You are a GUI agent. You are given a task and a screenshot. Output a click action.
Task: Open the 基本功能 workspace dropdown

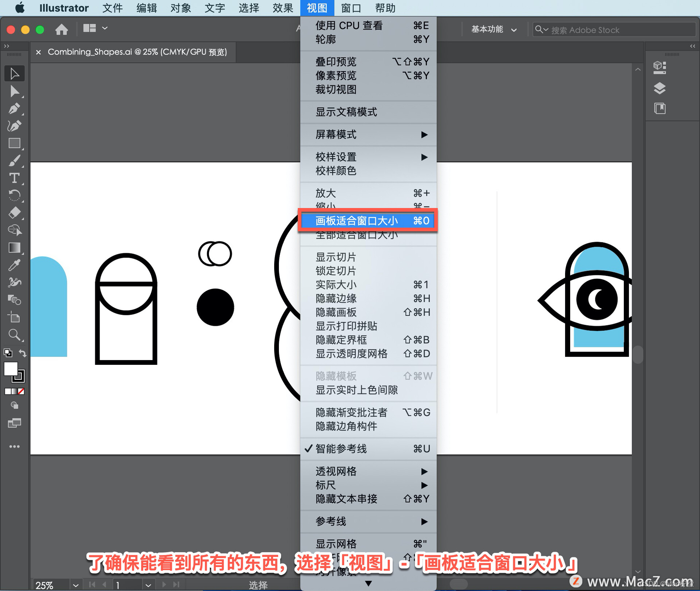pyautogui.click(x=494, y=29)
